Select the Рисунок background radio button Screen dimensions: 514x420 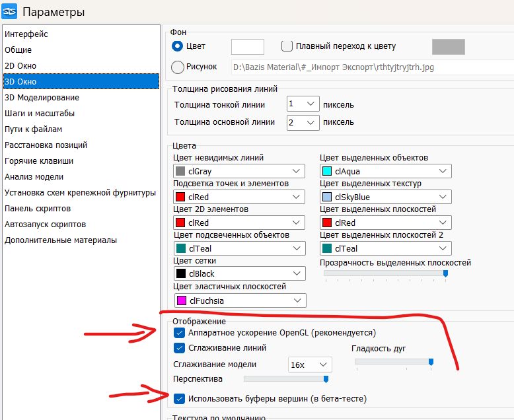[177, 67]
